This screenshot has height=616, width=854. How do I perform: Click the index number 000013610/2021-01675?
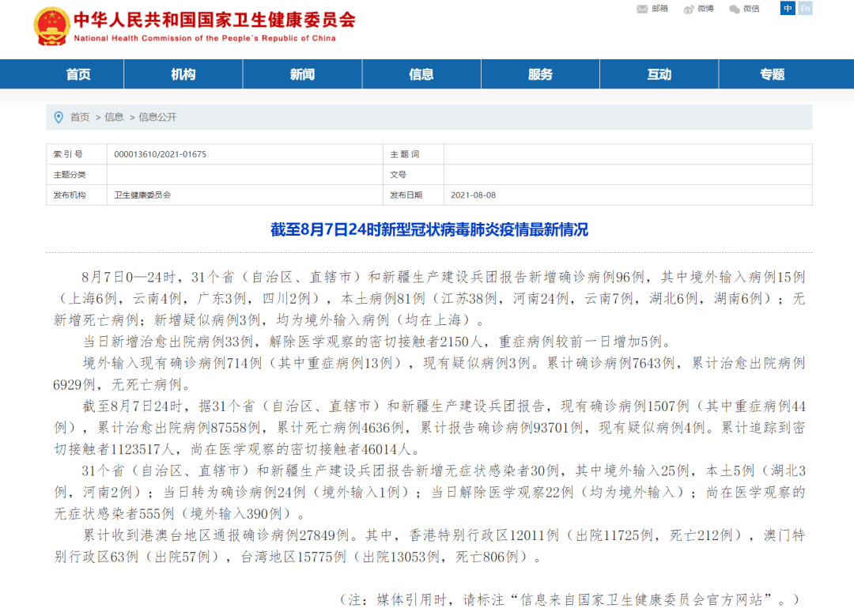(160, 154)
